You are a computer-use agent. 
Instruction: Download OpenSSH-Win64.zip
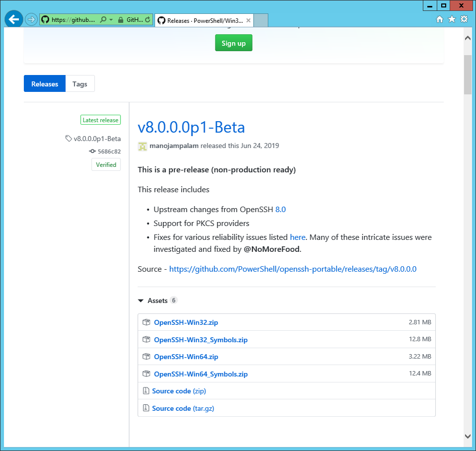pyautogui.click(x=186, y=357)
